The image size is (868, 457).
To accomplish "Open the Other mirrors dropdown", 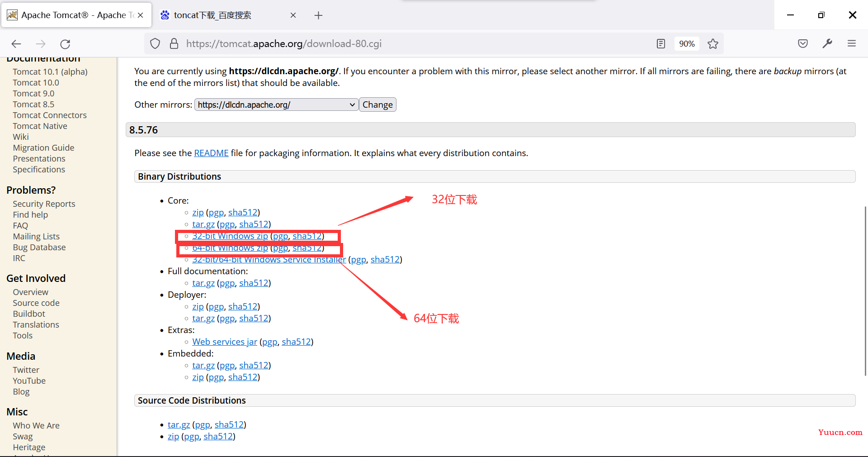I will (x=276, y=105).
